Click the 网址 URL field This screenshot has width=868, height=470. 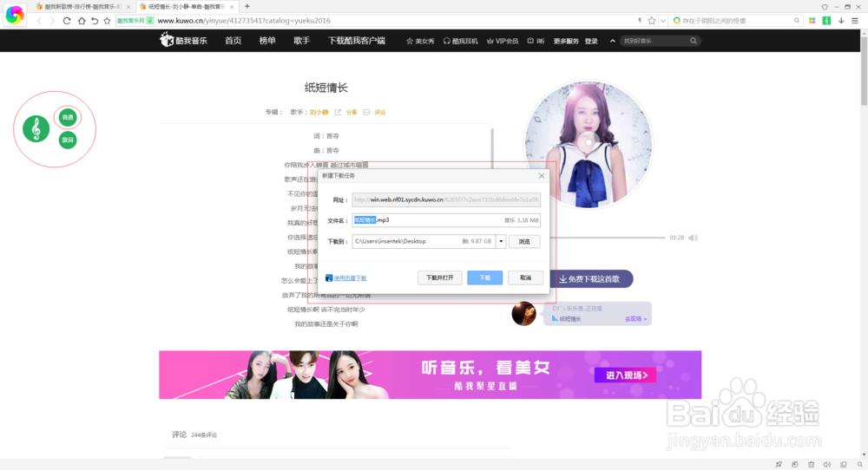point(446,199)
